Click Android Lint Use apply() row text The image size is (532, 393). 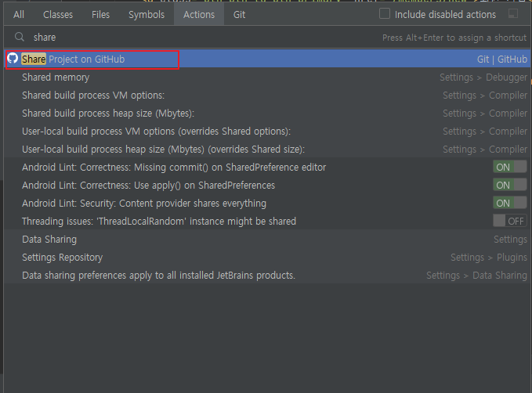click(x=149, y=185)
